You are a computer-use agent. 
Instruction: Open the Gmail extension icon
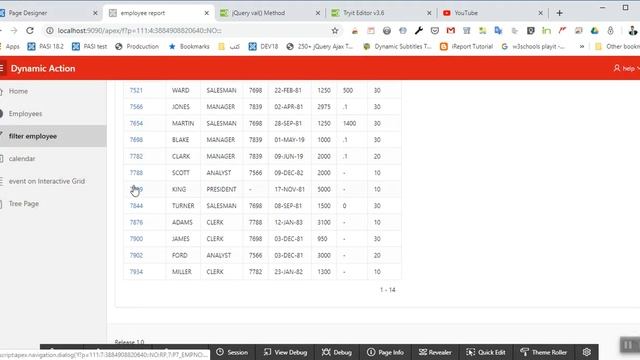point(451,31)
